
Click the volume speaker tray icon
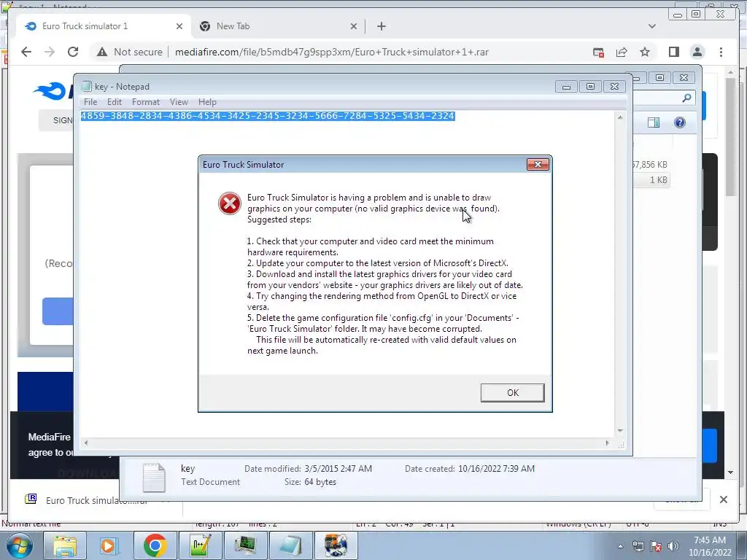pyautogui.click(x=673, y=546)
